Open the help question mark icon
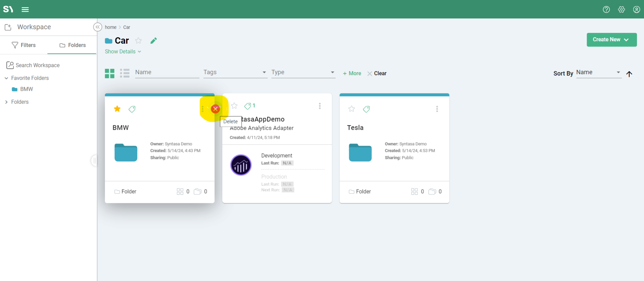Screen dimensions: 644x281 [606, 9]
